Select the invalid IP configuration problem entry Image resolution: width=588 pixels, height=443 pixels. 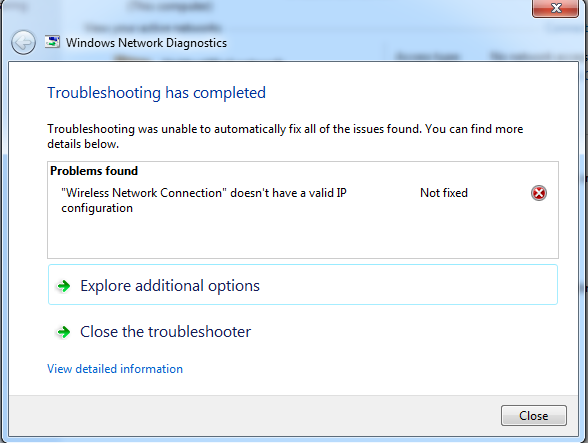(204, 200)
